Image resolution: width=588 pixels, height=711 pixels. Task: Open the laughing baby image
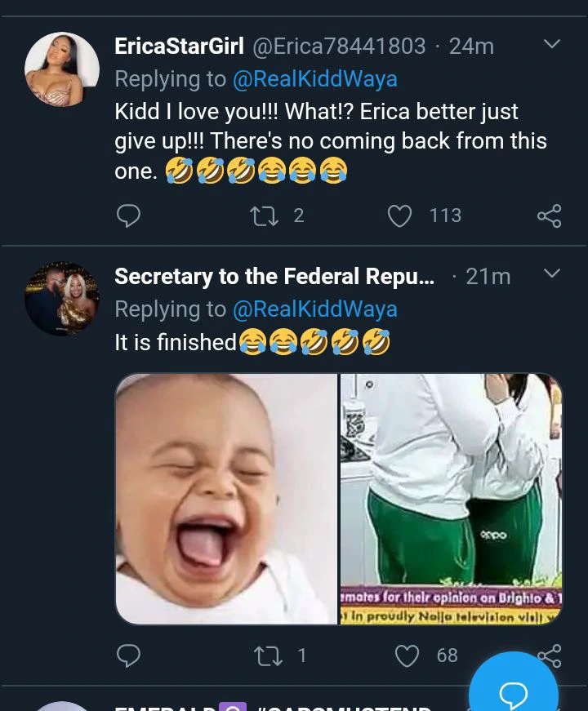[226, 499]
